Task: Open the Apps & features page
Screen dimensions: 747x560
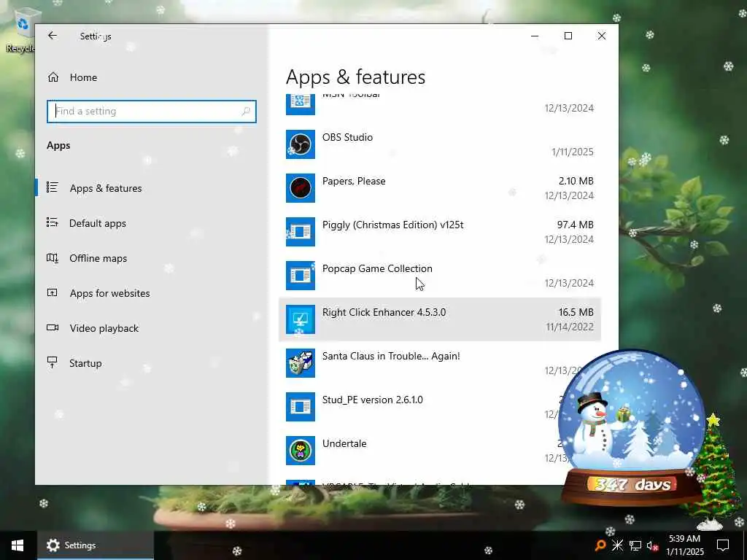Action: 106,188
